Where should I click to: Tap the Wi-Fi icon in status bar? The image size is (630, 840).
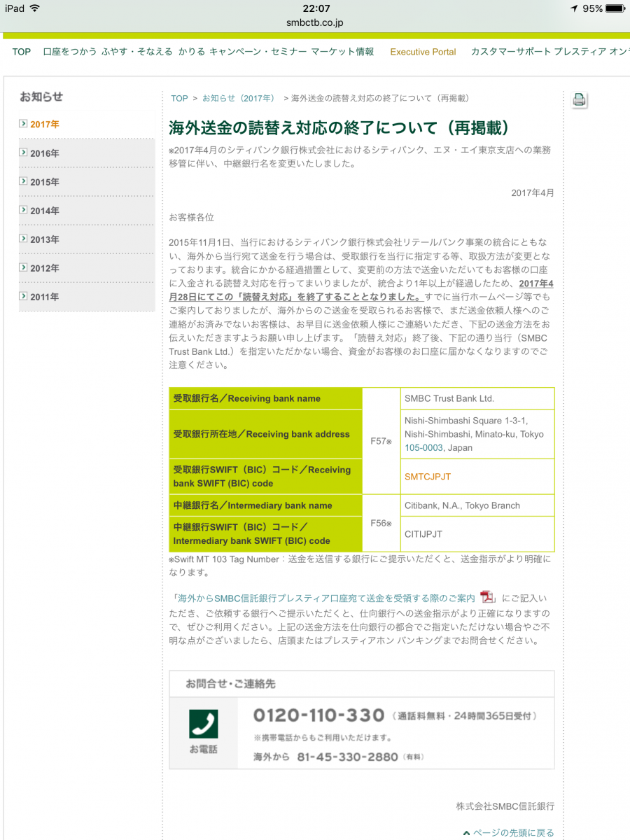[x=35, y=8]
